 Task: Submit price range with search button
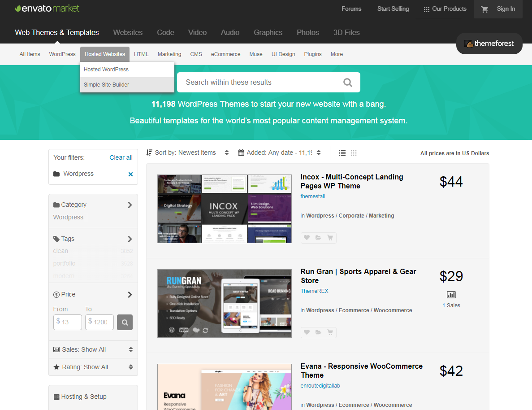coord(125,323)
